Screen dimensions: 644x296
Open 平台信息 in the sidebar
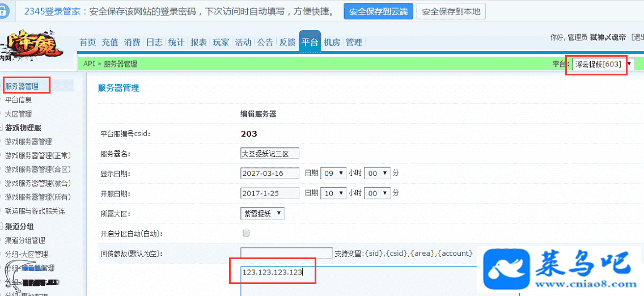(18, 100)
